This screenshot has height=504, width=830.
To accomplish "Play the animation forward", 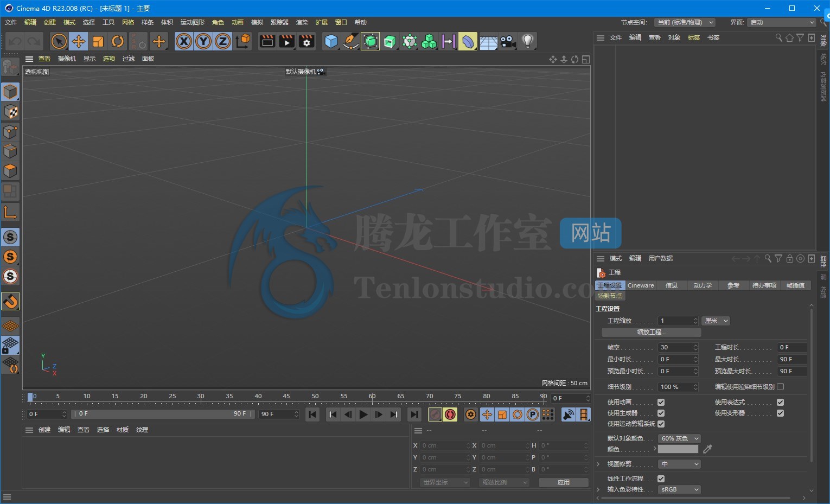I will point(363,414).
